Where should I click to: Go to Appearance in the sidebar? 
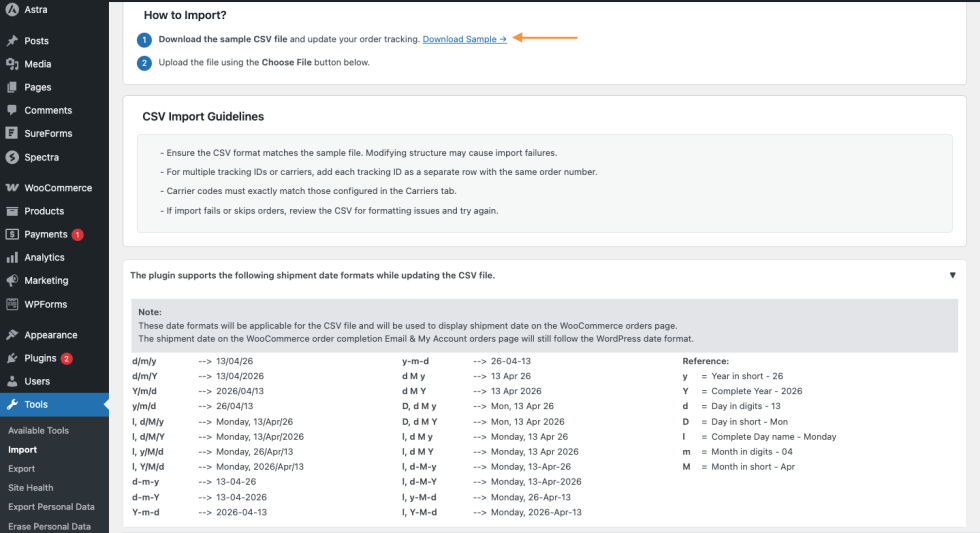(x=50, y=335)
